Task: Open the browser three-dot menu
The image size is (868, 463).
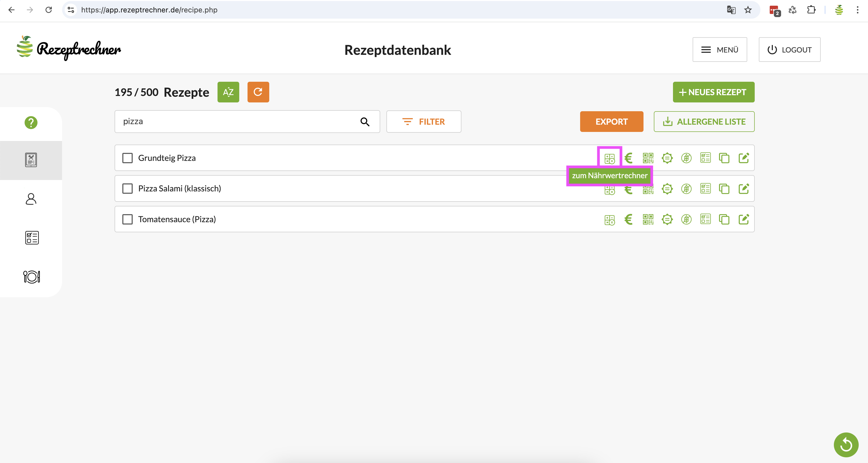Action: (x=858, y=10)
